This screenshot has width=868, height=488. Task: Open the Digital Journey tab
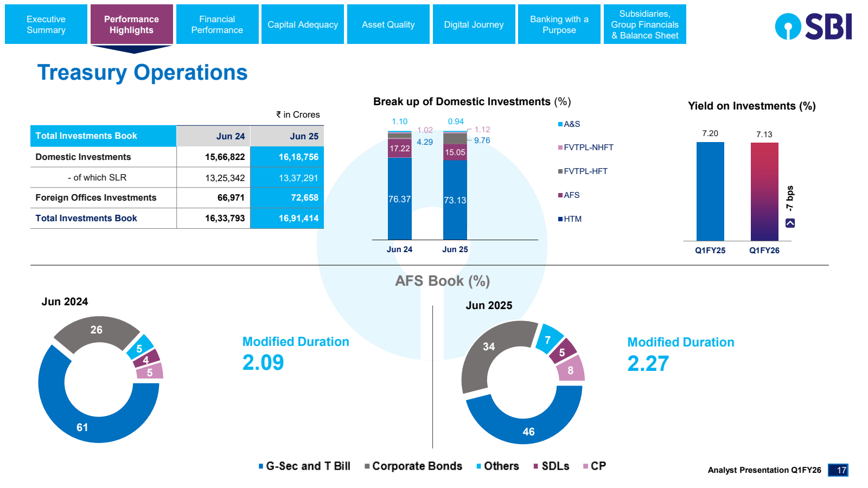(x=474, y=24)
